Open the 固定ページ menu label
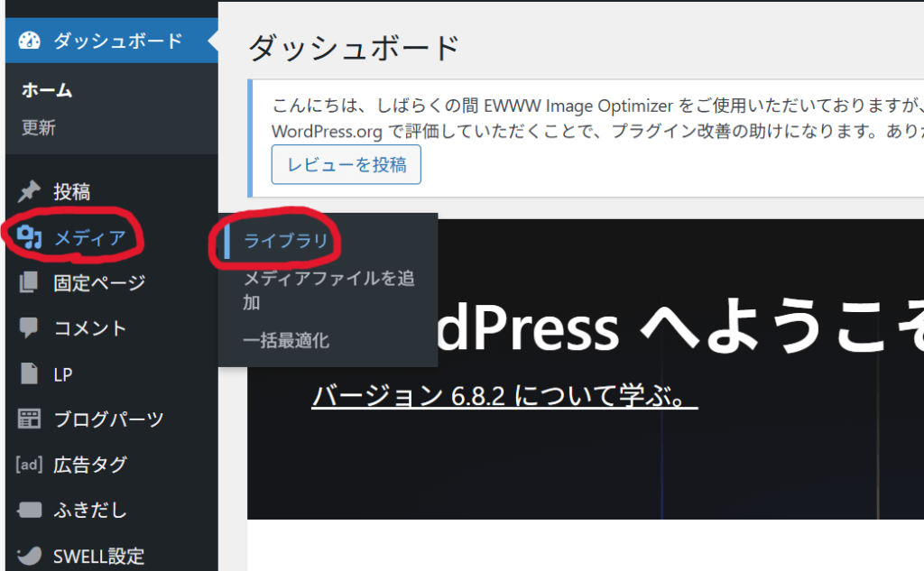Image resolution: width=924 pixels, height=571 pixels. (99, 283)
